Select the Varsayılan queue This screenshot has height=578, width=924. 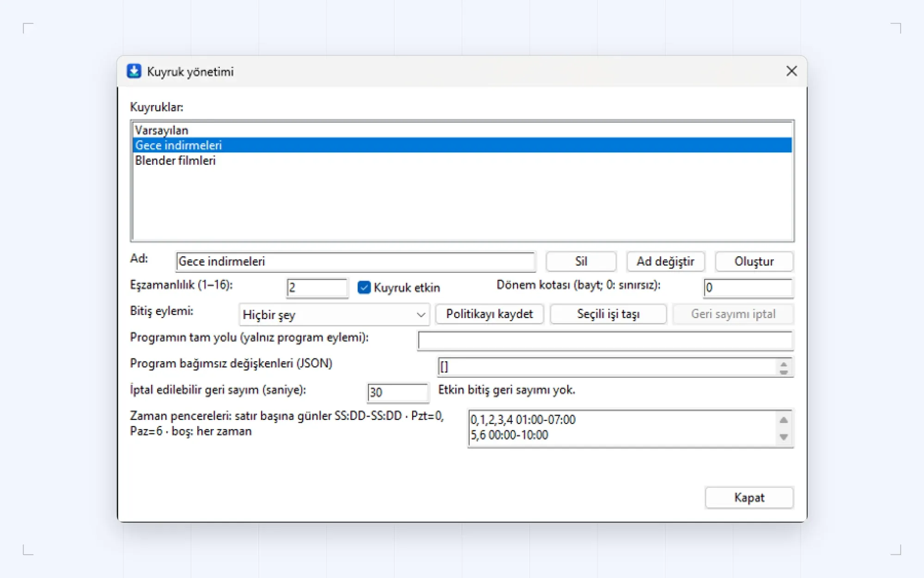click(x=462, y=130)
